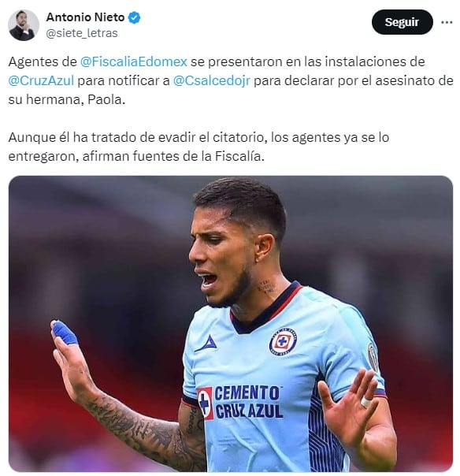Image resolution: width=460 pixels, height=476 pixels.
Task: Click the @siete_letras handle
Action: pos(82,33)
